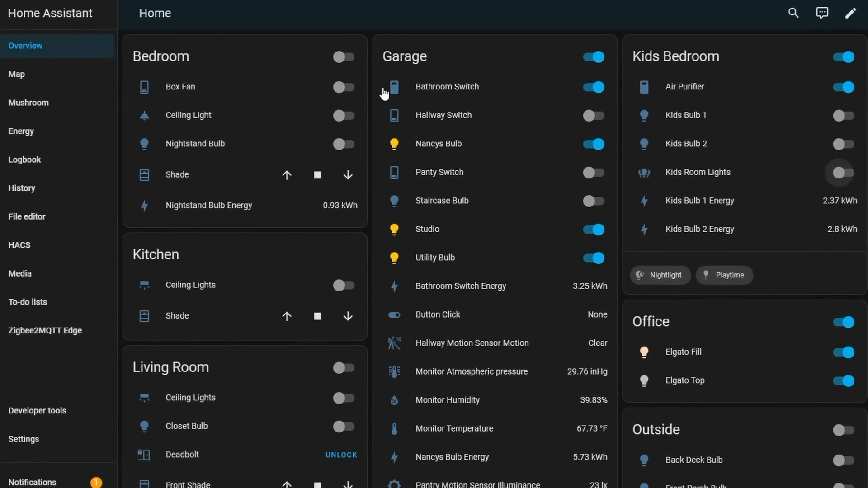Open search from the top toolbar
Viewport: 868px width, 488px height.
click(x=793, y=13)
